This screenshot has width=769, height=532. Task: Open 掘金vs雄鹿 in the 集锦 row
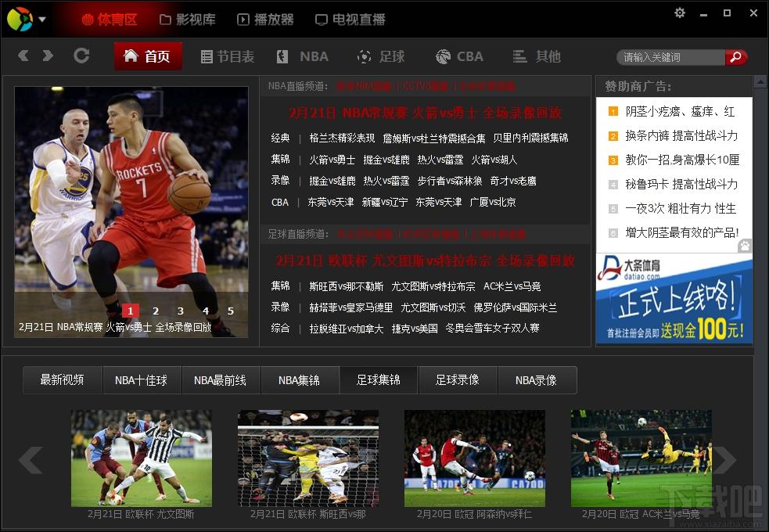tap(386, 160)
